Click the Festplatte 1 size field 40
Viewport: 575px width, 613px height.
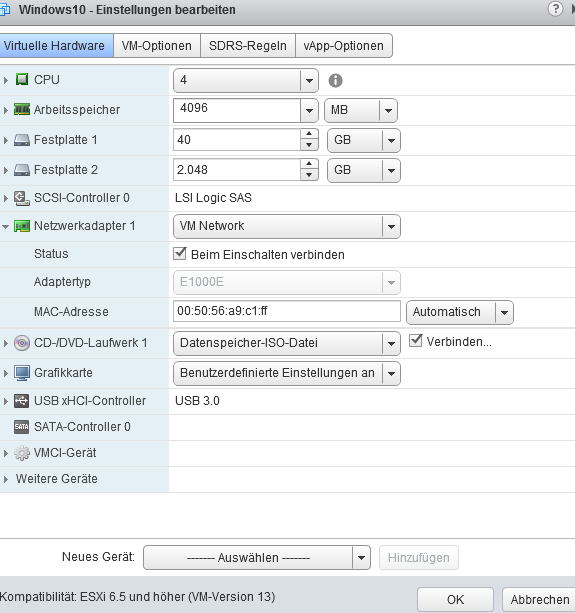pos(237,140)
